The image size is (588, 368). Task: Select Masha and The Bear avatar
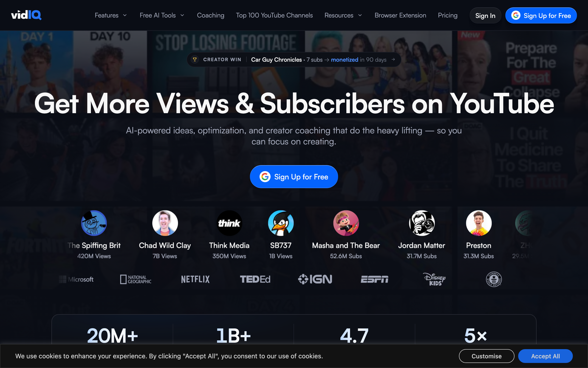[346, 223]
